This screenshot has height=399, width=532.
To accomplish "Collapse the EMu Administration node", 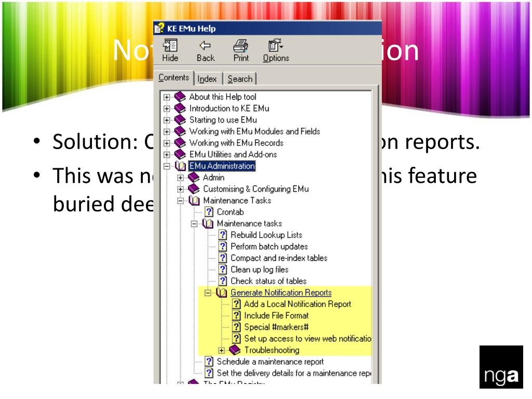I will pyautogui.click(x=167, y=166).
